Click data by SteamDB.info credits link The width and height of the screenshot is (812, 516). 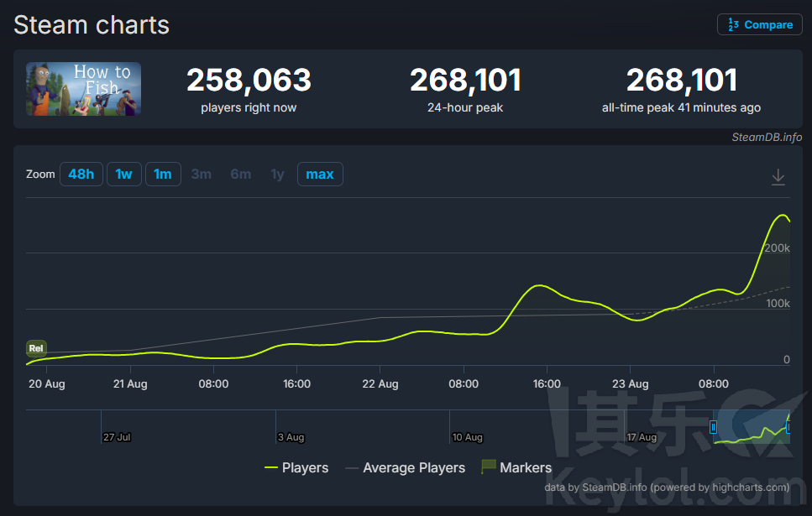[667, 487]
